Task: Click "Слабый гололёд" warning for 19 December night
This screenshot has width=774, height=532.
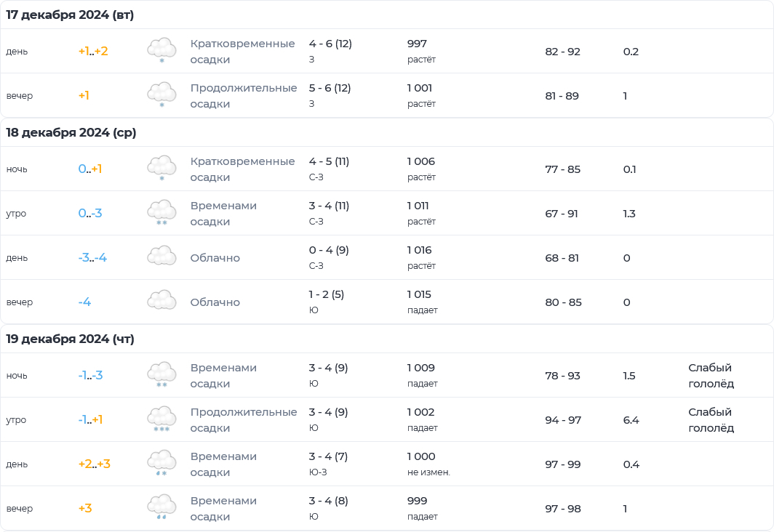Action: click(x=711, y=376)
